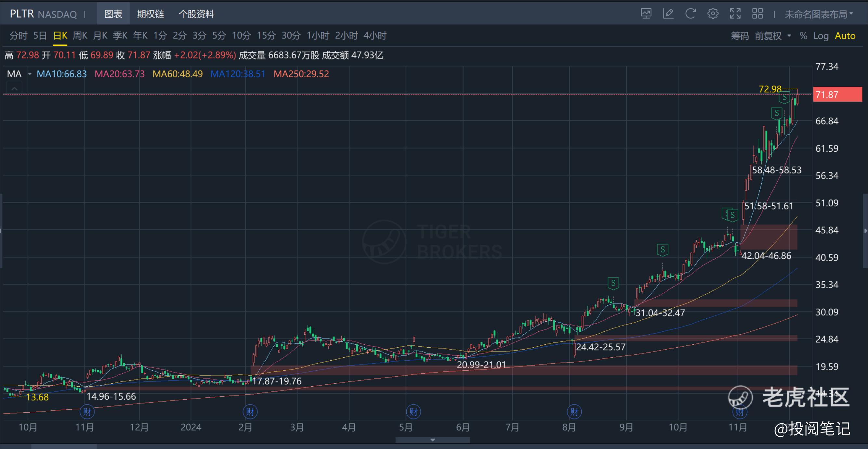
Task: Open the MA indicator dropdown arrow
Action: [x=30, y=74]
